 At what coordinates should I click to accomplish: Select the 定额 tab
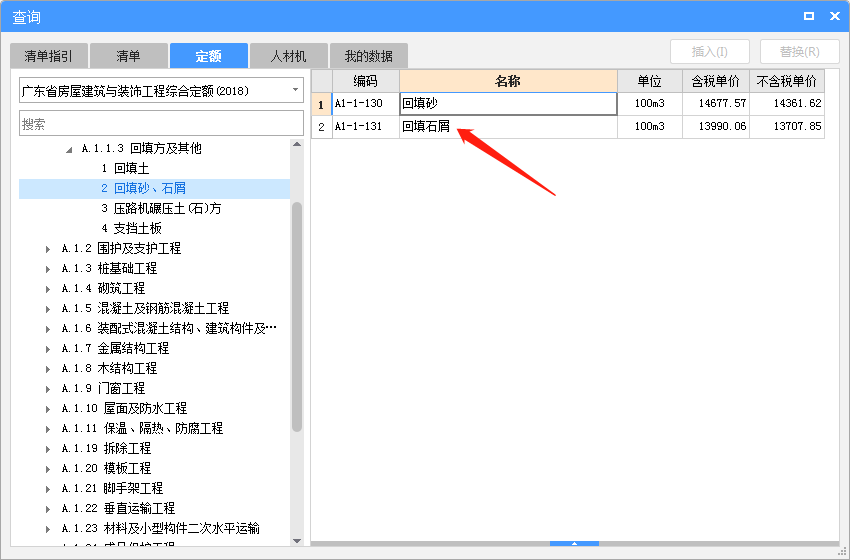[x=209, y=56]
